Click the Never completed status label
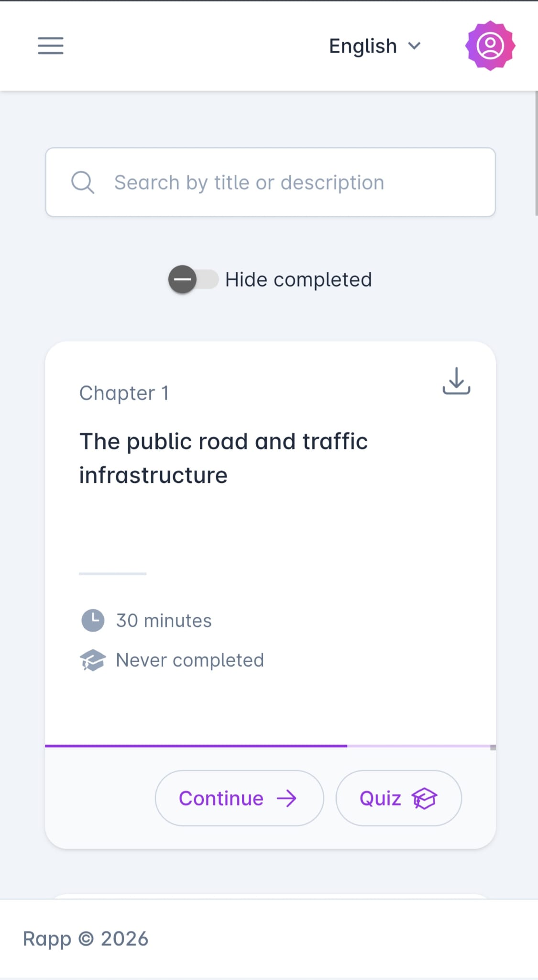This screenshot has width=538, height=980. coord(189,660)
